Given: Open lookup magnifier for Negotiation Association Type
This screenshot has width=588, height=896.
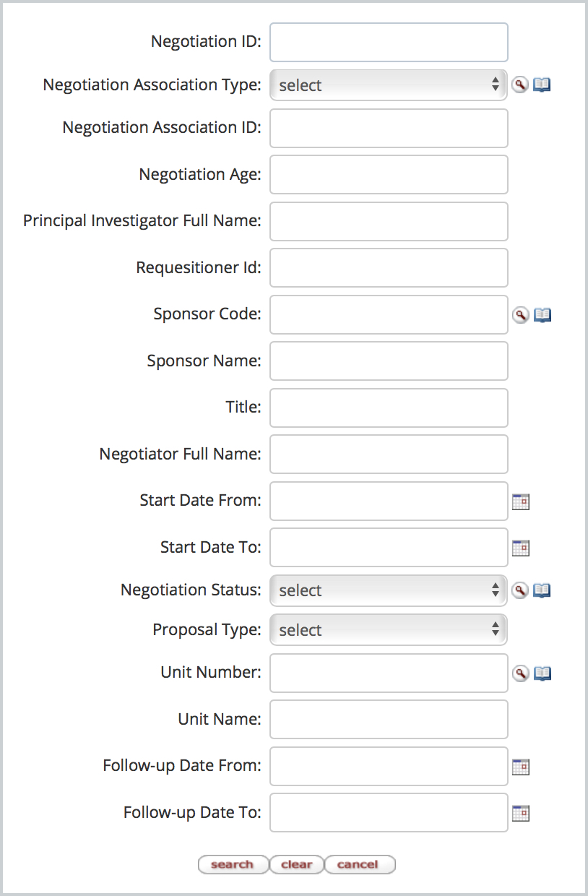Looking at the screenshot, I should (x=519, y=85).
